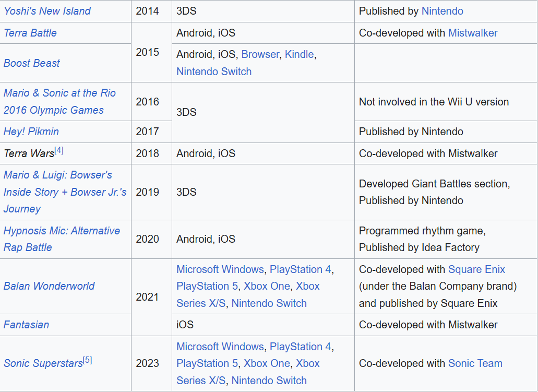Select 'Published by Nintendo' in Hey! Pikmin row

[x=411, y=132]
